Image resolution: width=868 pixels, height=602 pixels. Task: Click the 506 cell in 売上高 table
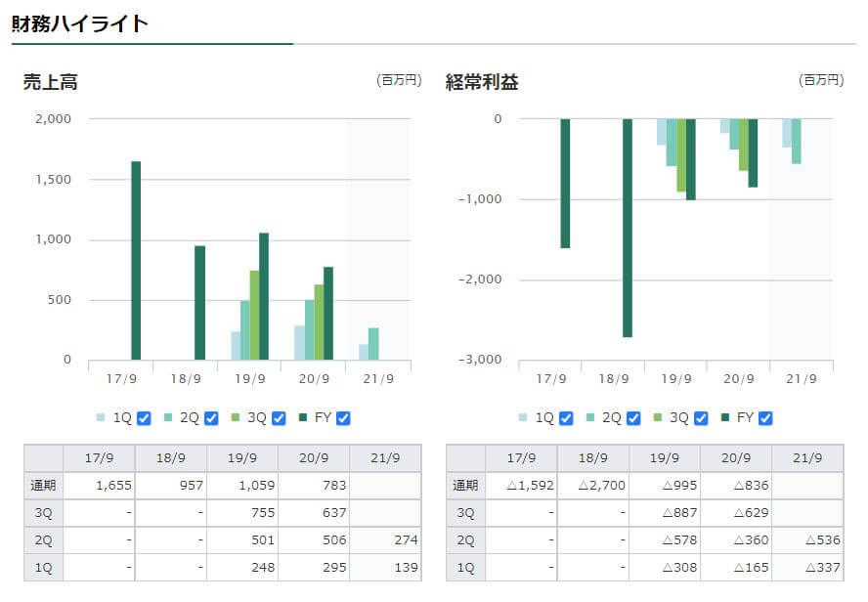(314, 540)
